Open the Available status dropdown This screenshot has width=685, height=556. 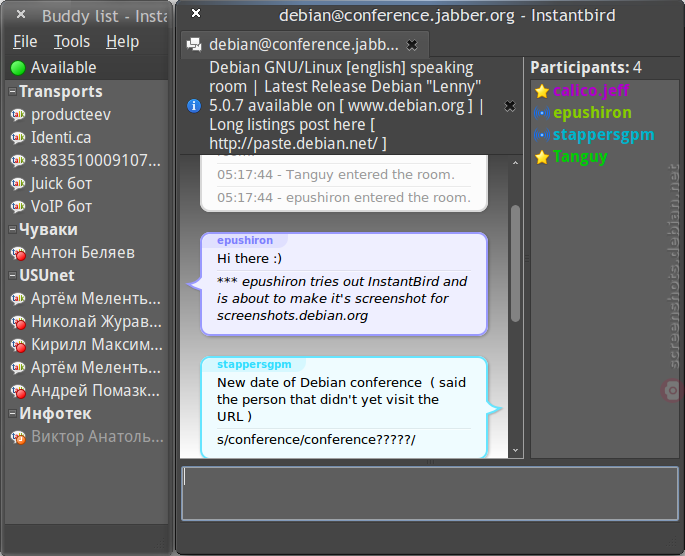coord(86,68)
